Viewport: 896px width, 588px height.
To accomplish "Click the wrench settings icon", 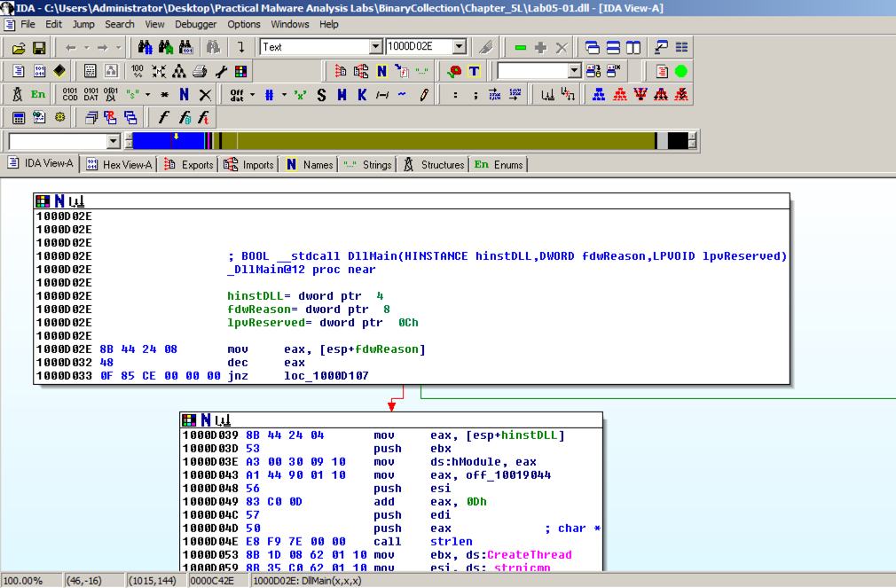I will point(221,71).
